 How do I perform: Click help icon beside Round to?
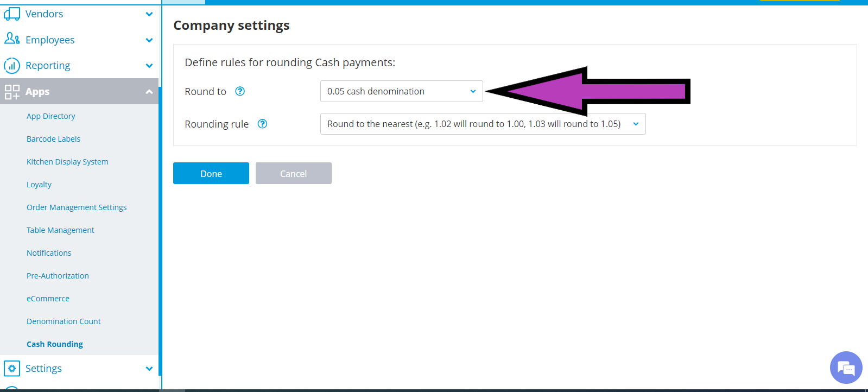240,91
